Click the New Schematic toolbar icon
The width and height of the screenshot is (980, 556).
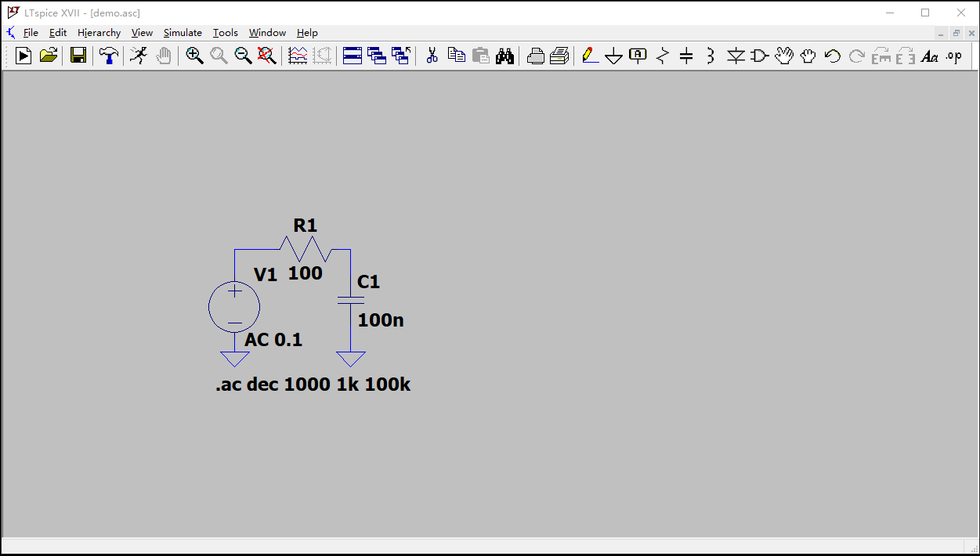[x=24, y=56]
